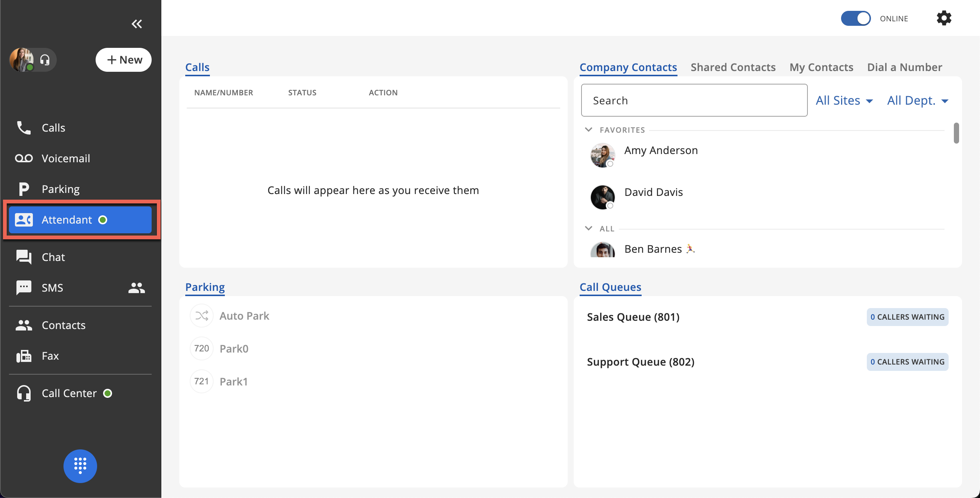Collapse the ALL contacts group
The image size is (980, 498).
tap(589, 228)
